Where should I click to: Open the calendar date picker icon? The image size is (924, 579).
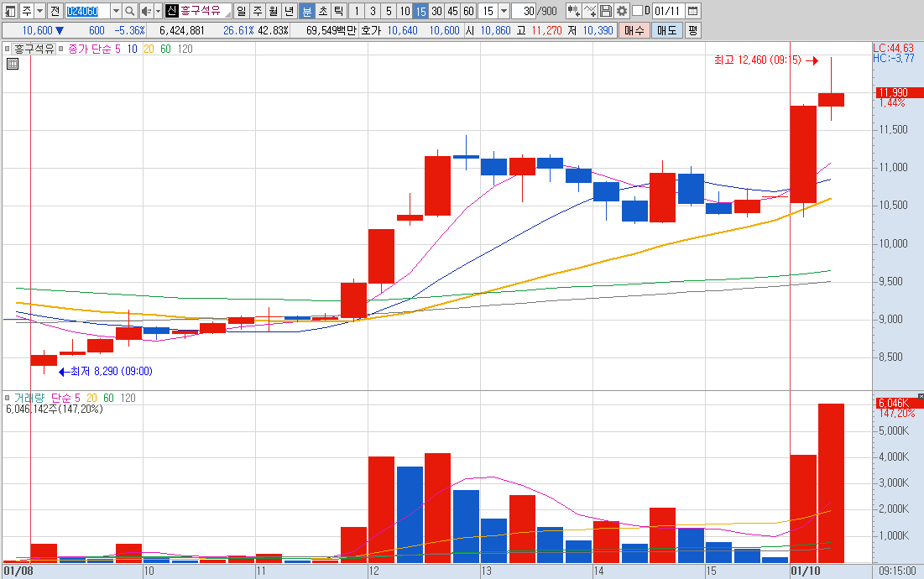[693, 11]
